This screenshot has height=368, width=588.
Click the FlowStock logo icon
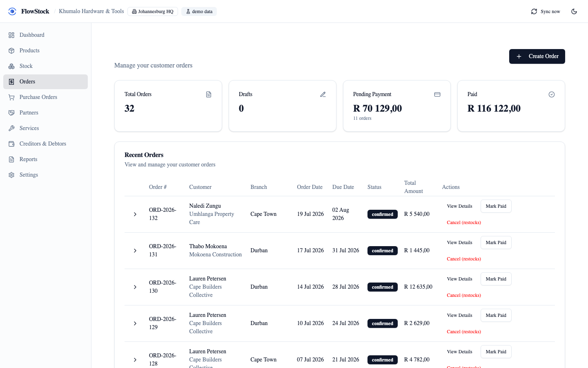point(12,11)
